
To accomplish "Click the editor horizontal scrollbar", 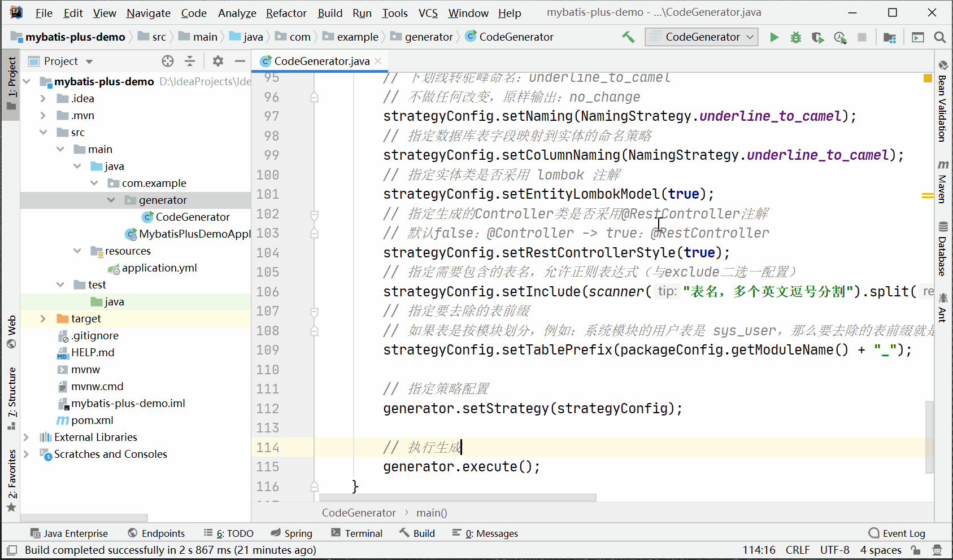I will pyautogui.click(x=458, y=498).
